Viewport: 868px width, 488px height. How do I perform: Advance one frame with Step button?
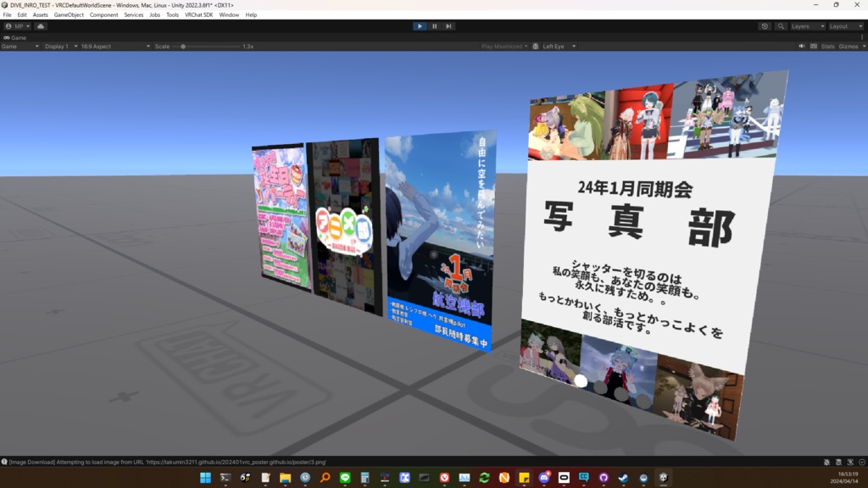click(x=449, y=26)
